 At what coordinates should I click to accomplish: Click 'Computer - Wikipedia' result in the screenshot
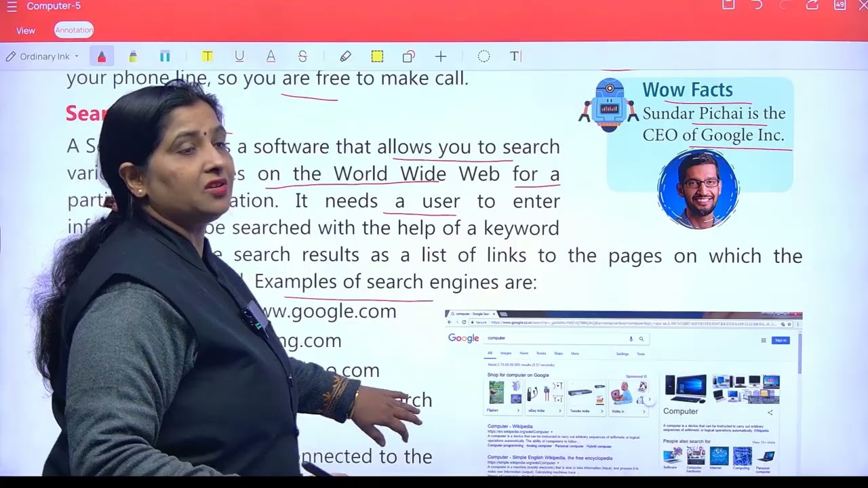(x=511, y=426)
